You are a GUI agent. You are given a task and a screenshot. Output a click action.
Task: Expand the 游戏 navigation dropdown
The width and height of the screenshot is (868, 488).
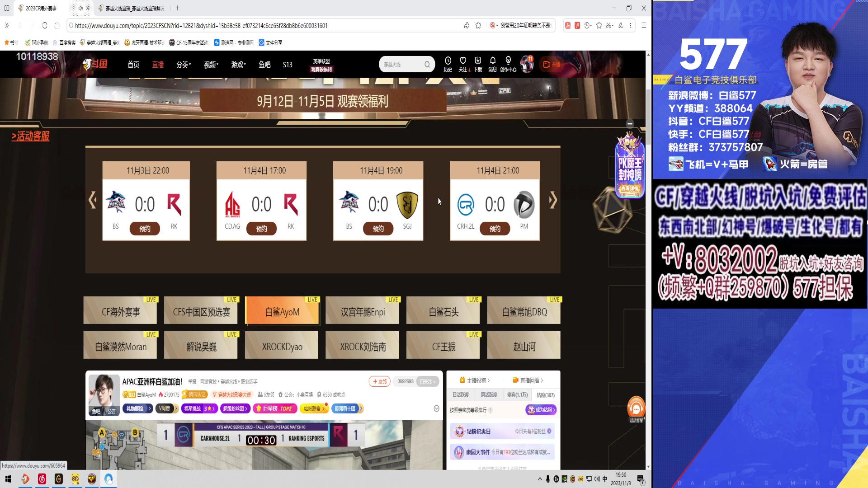click(238, 65)
